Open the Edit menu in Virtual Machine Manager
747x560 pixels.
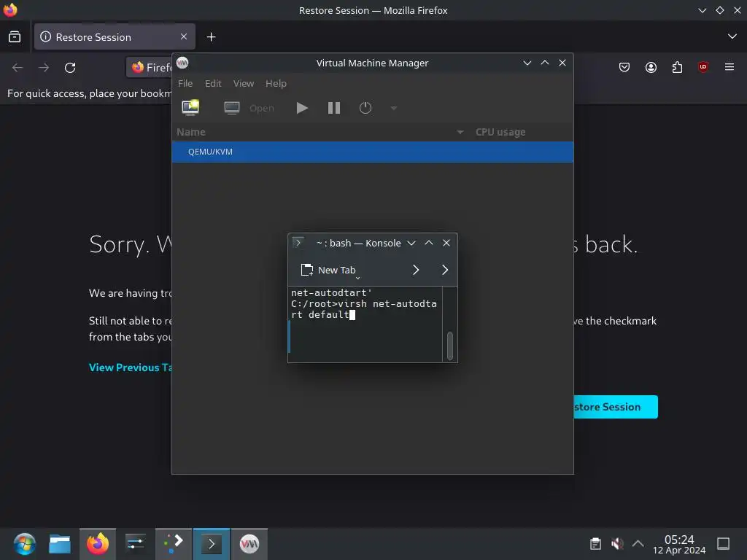(213, 83)
